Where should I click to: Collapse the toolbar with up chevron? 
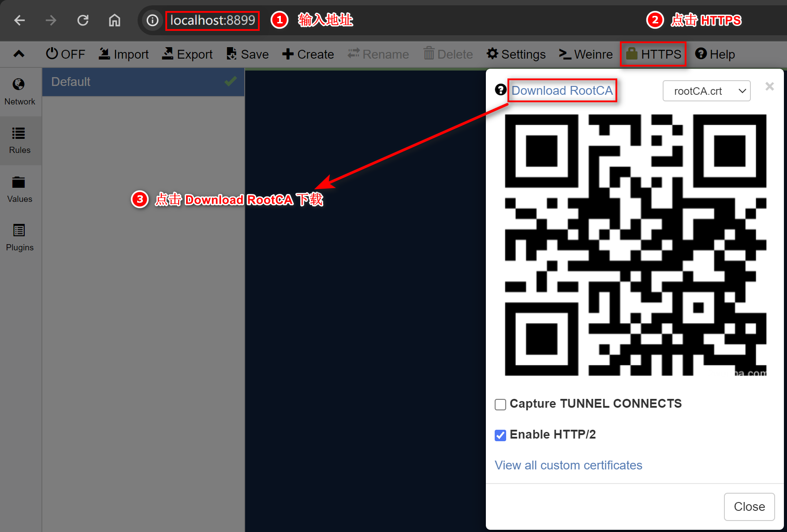[19, 54]
